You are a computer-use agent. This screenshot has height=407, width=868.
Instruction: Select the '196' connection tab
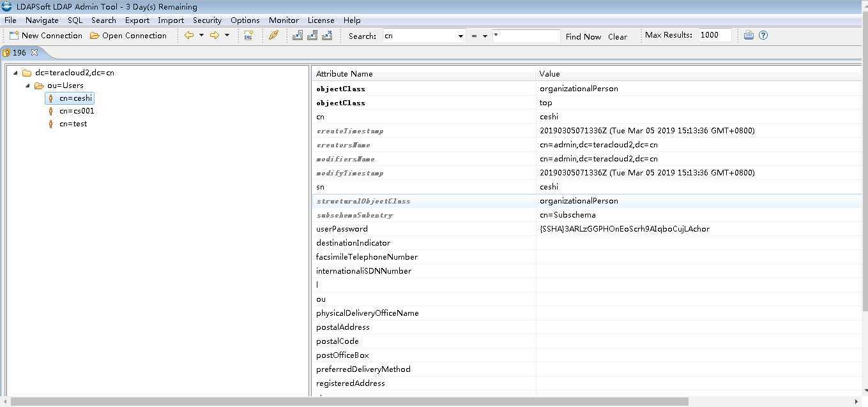pyautogui.click(x=19, y=53)
